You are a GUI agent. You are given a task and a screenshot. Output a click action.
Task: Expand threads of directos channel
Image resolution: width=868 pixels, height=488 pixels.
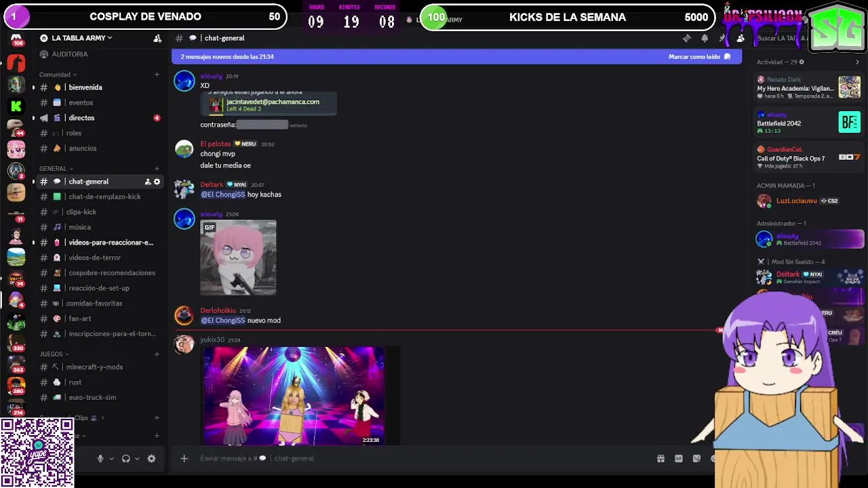pos(33,118)
